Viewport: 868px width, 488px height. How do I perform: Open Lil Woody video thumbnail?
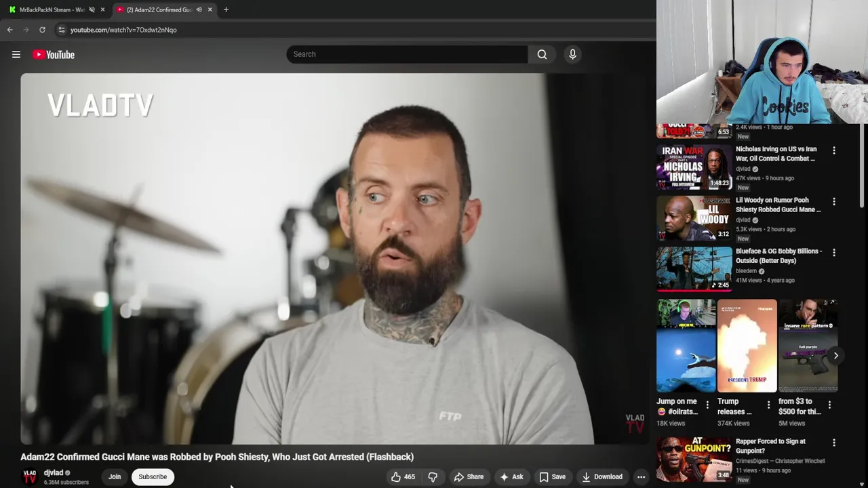coord(694,218)
